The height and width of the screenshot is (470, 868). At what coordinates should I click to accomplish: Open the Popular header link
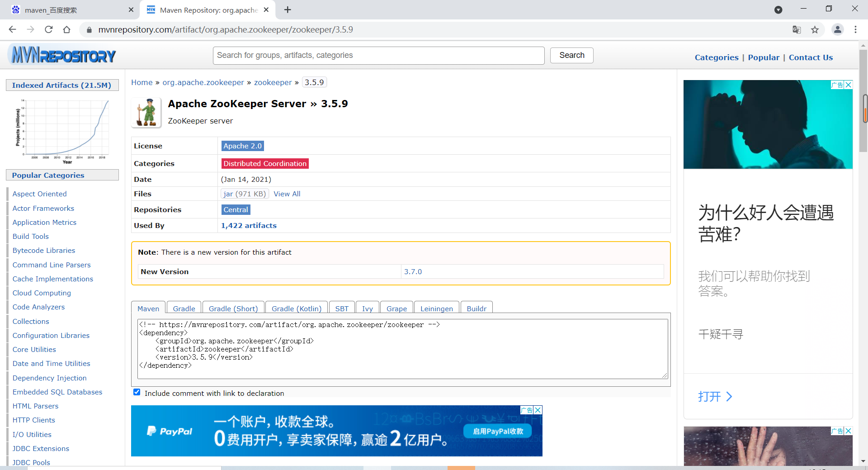(764, 57)
